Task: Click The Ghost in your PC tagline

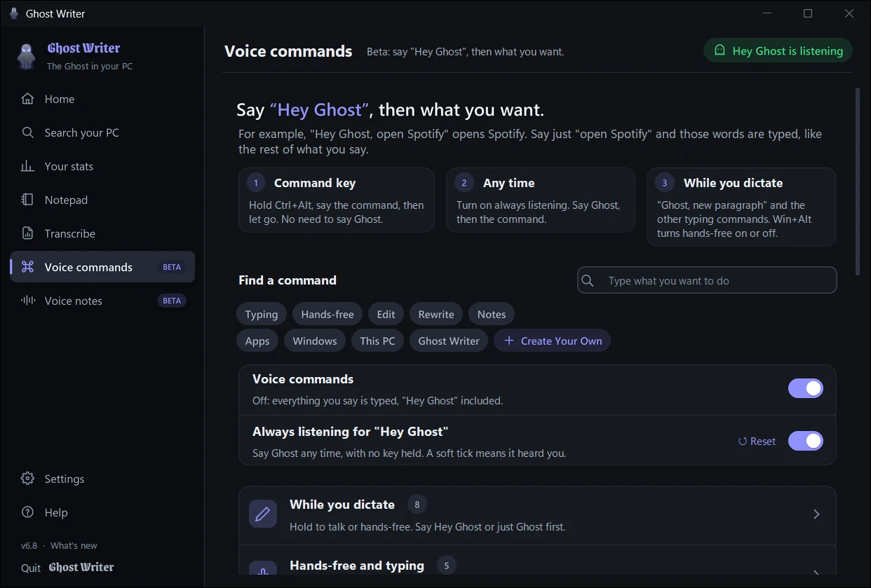Action: [90, 66]
